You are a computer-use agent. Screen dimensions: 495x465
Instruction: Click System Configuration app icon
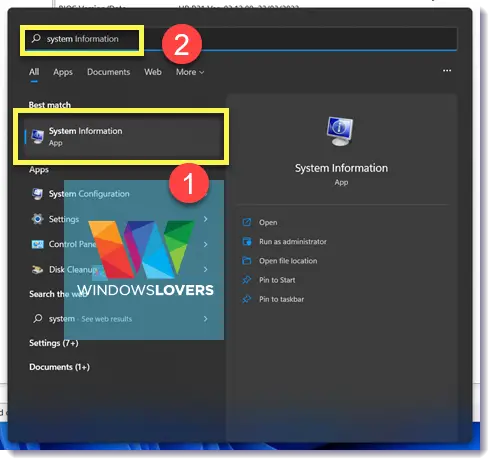(37, 194)
